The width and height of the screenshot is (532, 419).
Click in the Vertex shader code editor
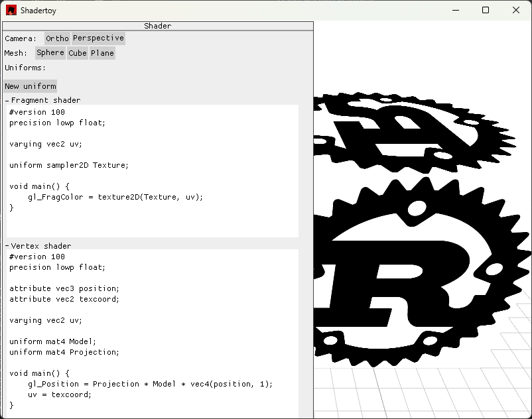click(153, 333)
